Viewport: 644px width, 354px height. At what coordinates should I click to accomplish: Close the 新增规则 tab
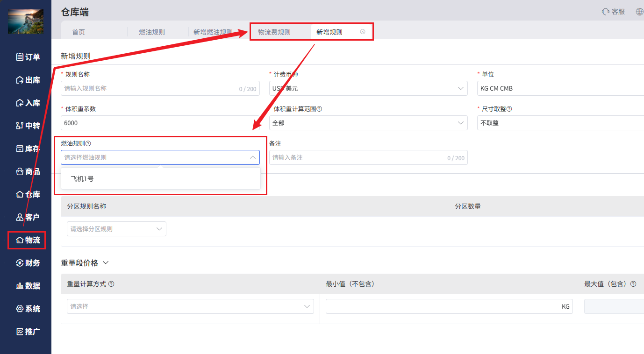pos(363,32)
